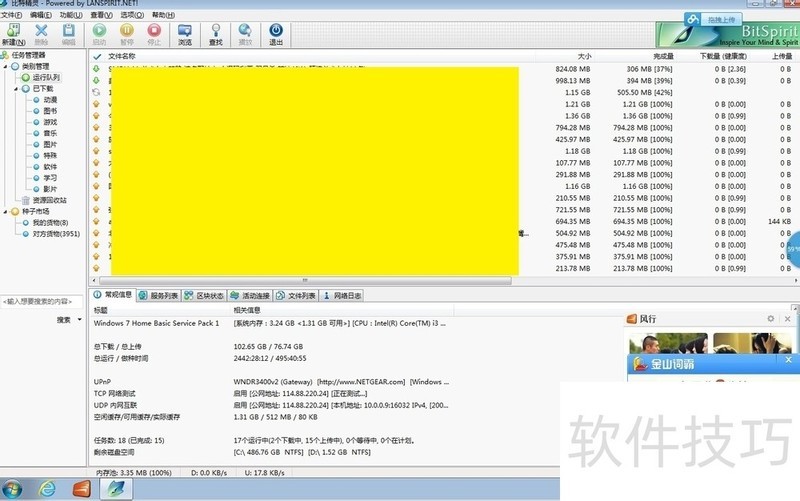Switch to the 区块状态 tab
This screenshot has height=501, width=800.
tap(204, 295)
